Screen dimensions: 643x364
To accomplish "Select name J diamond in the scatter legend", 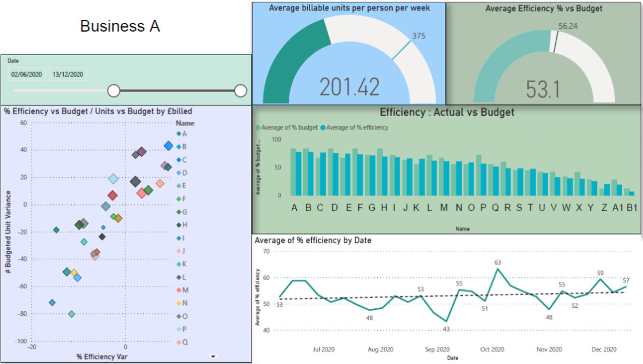I will 179,251.
